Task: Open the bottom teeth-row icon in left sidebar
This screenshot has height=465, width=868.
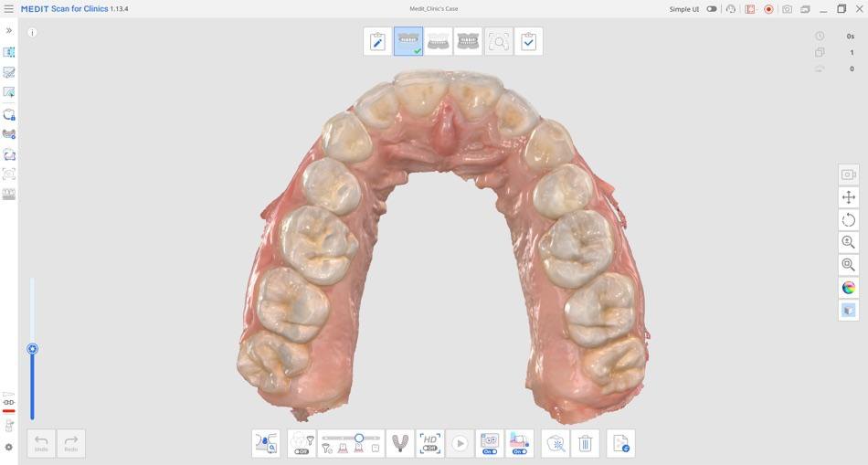Action: (x=9, y=195)
